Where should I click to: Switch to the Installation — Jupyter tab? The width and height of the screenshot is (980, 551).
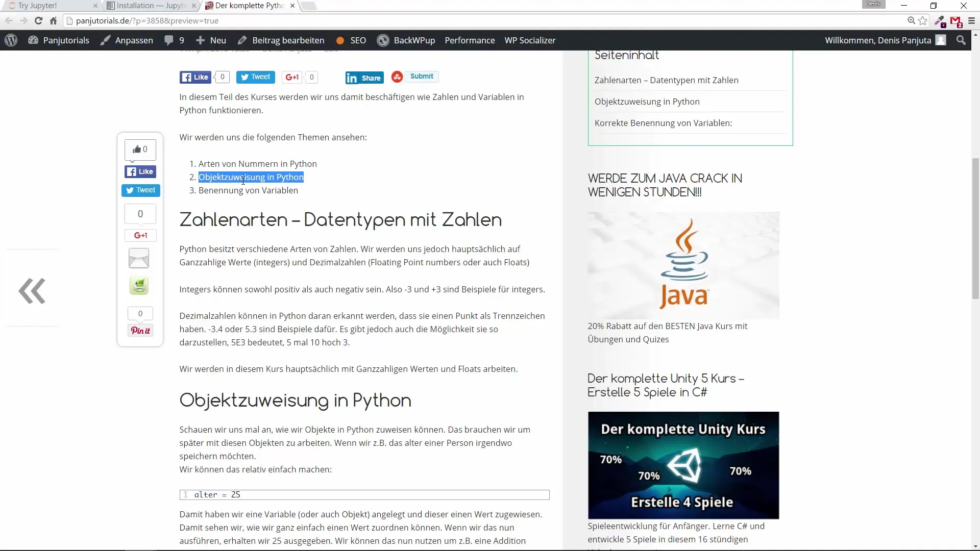click(151, 6)
